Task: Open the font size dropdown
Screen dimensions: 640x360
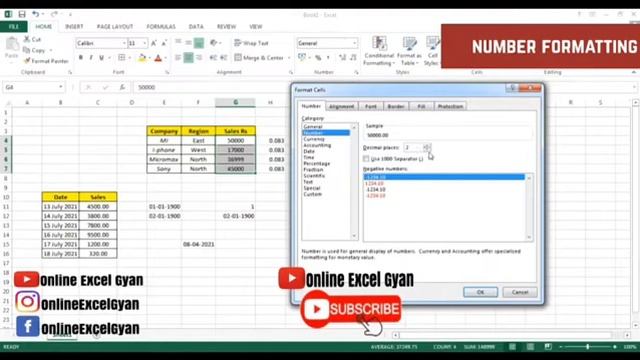Action: click(144, 43)
